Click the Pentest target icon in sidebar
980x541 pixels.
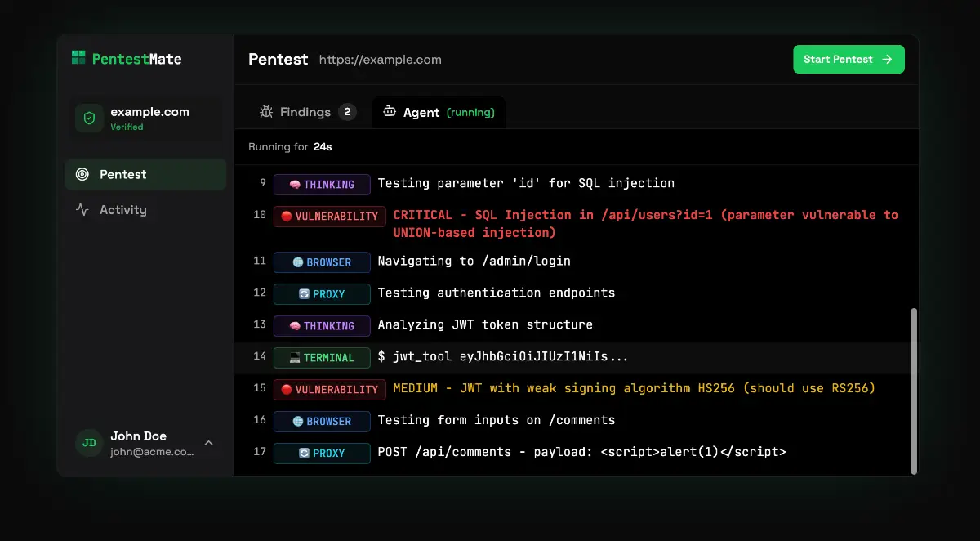click(x=82, y=174)
